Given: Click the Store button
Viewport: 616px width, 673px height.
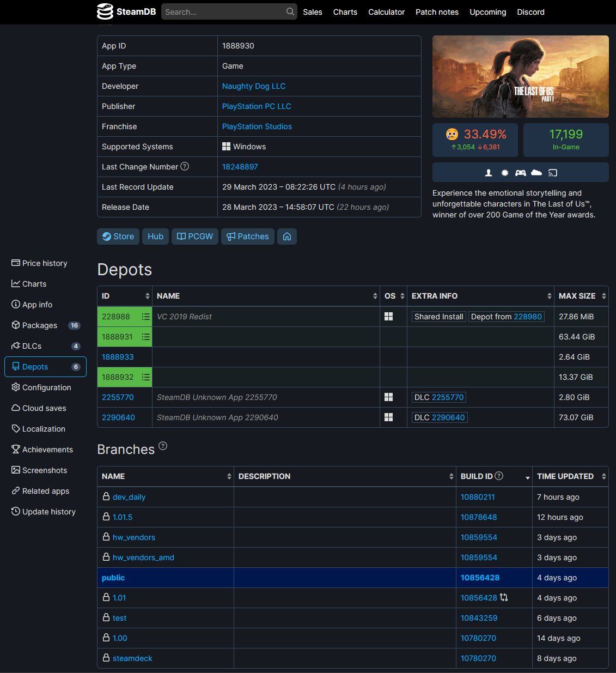Looking at the screenshot, I should coord(118,237).
